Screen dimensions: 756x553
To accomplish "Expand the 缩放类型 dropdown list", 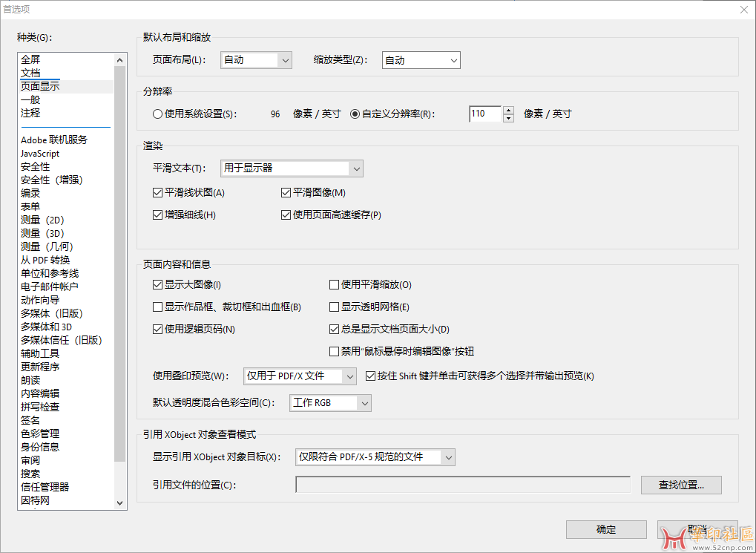I will coord(421,60).
